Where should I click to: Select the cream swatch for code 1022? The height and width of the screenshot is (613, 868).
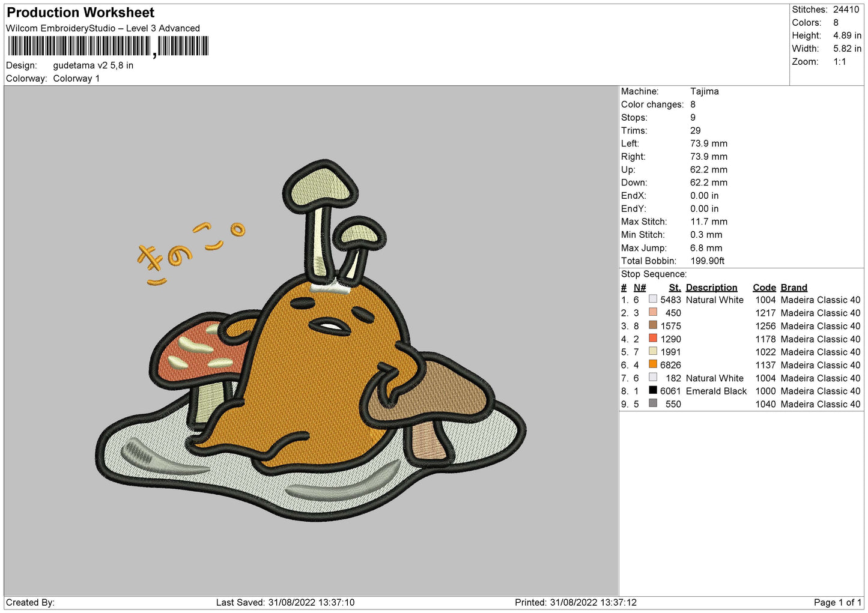click(653, 351)
